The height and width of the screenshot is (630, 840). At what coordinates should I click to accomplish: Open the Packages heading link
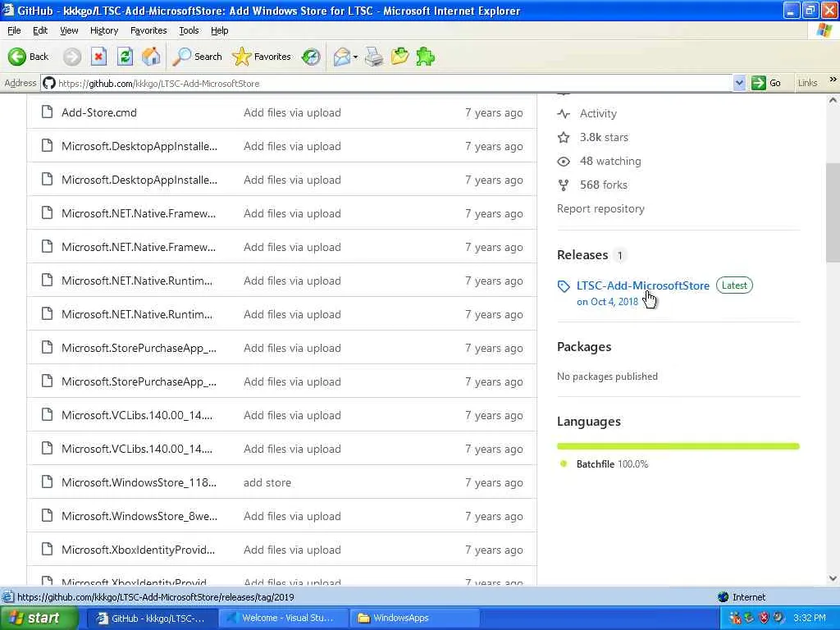coord(584,347)
